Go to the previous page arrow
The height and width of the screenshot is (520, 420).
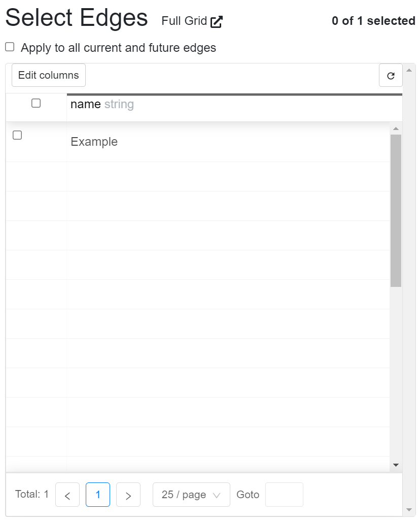point(67,495)
